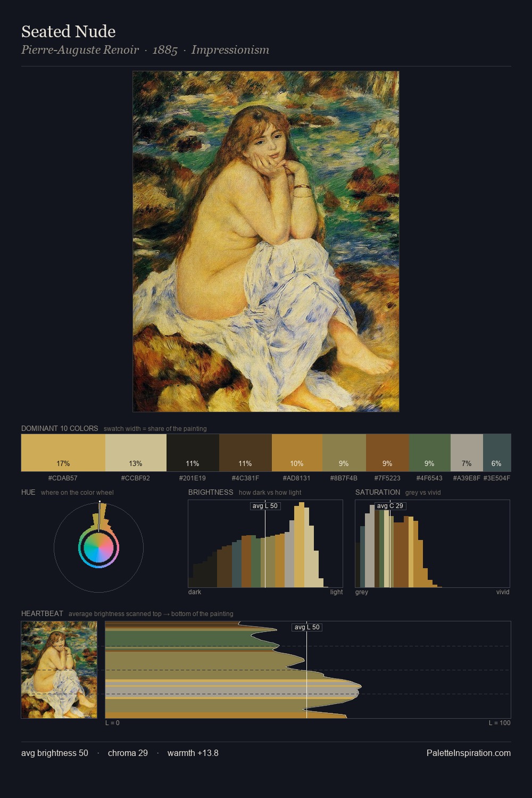Click the 'avg brightness 50' footer stat
The image size is (532, 798).
(x=55, y=753)
